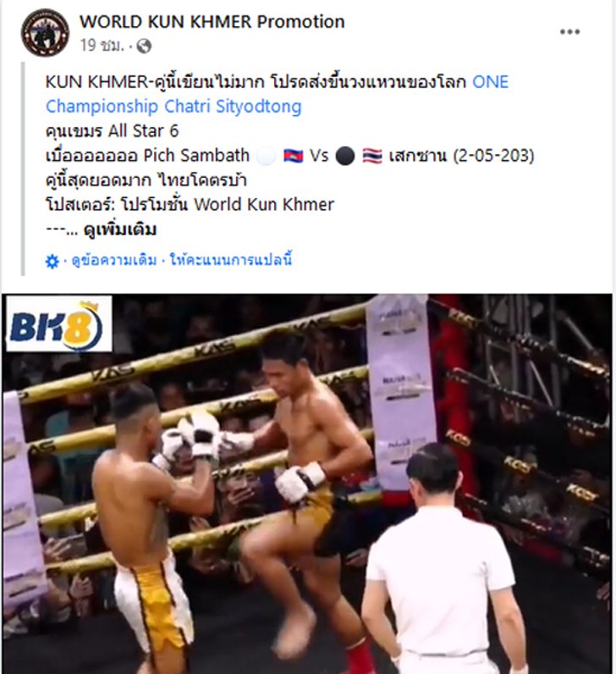The image size is (616, 674).
Task: Play the kickboxing fight video
Action: pyautogui.click(x=307, y=483)
